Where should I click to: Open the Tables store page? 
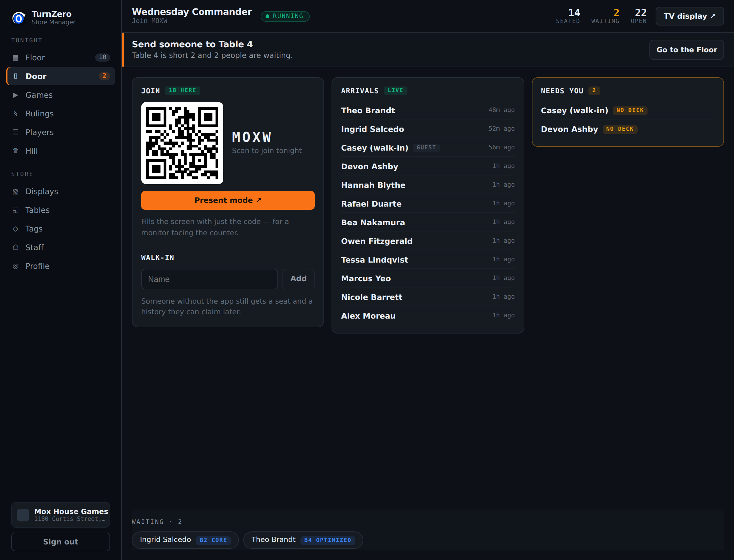click(x=61, y=210)
